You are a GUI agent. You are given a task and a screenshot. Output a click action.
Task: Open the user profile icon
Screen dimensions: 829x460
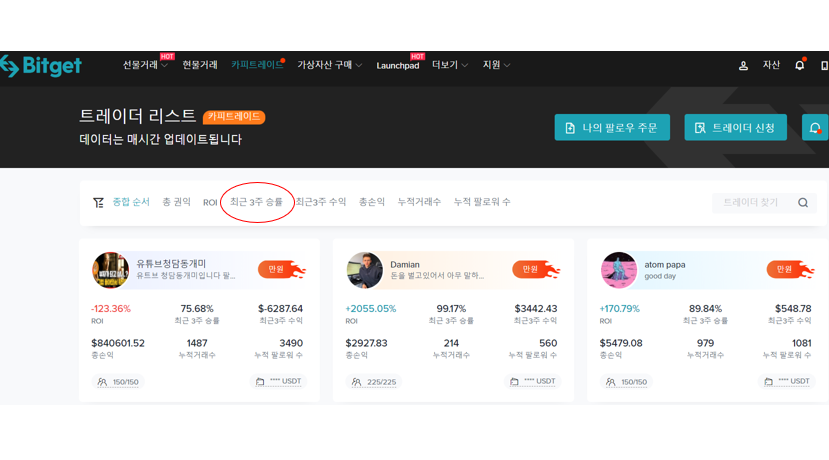coord(743,66)
